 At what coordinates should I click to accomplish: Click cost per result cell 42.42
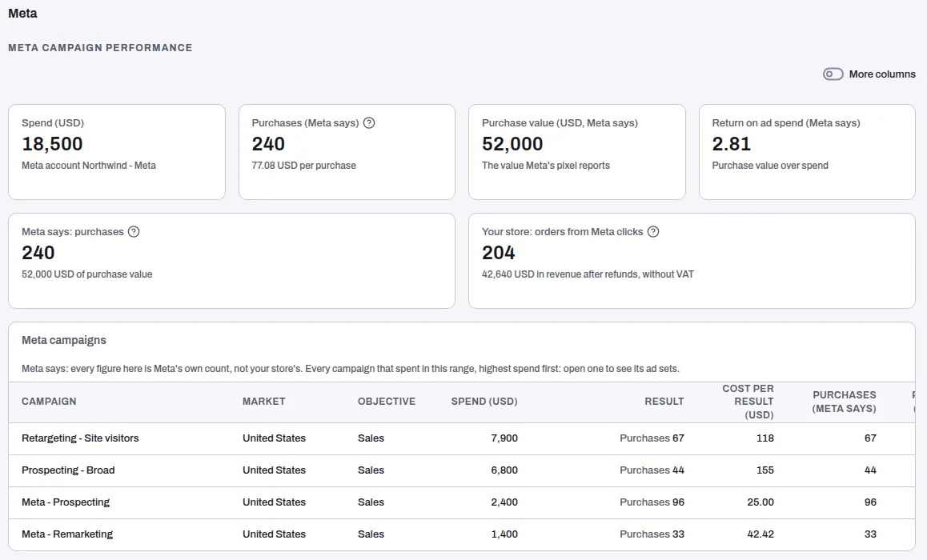(760, 534)
